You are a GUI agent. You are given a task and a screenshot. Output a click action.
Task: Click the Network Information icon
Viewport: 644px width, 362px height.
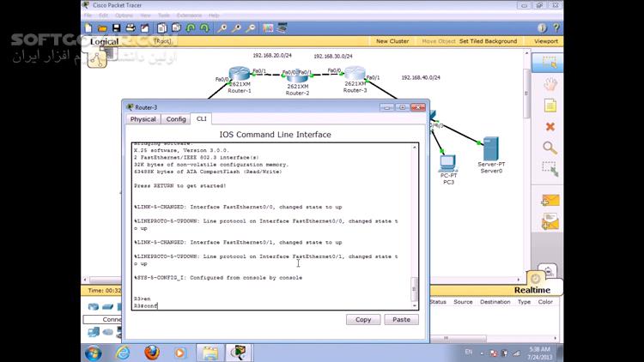(542, 28)
